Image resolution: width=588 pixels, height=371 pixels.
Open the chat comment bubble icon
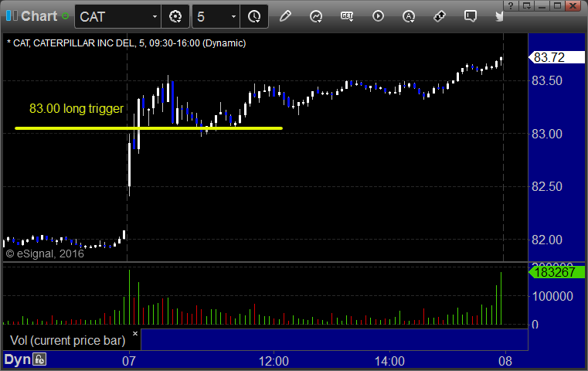click(471, 16)
